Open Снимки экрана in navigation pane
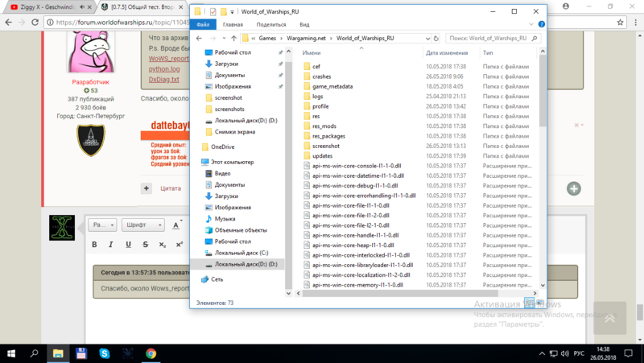 (234, 132)
